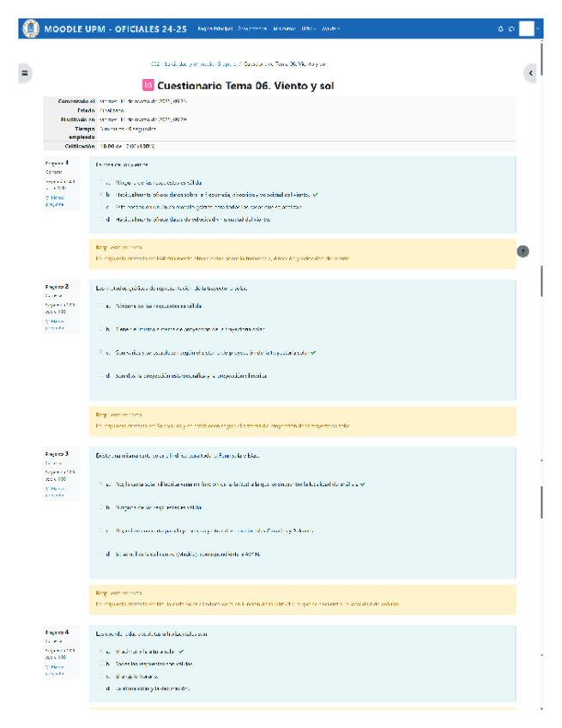Image resolution: width=562 pixels, height=728 pixels.
Task: Click the Finalizado en date value
Action: (x=143, y=119)
